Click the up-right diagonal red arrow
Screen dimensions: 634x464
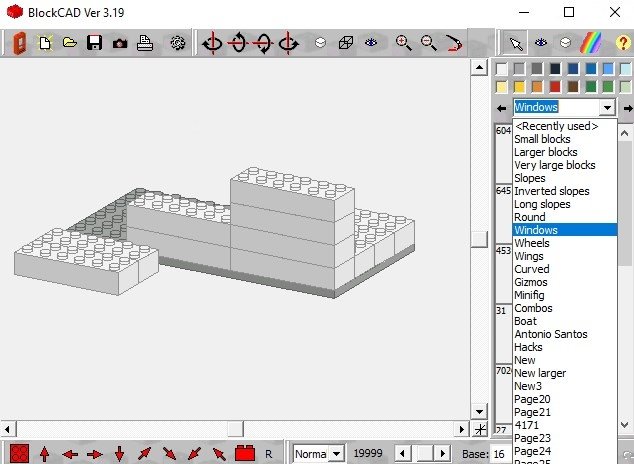click(x=144, y=453)
